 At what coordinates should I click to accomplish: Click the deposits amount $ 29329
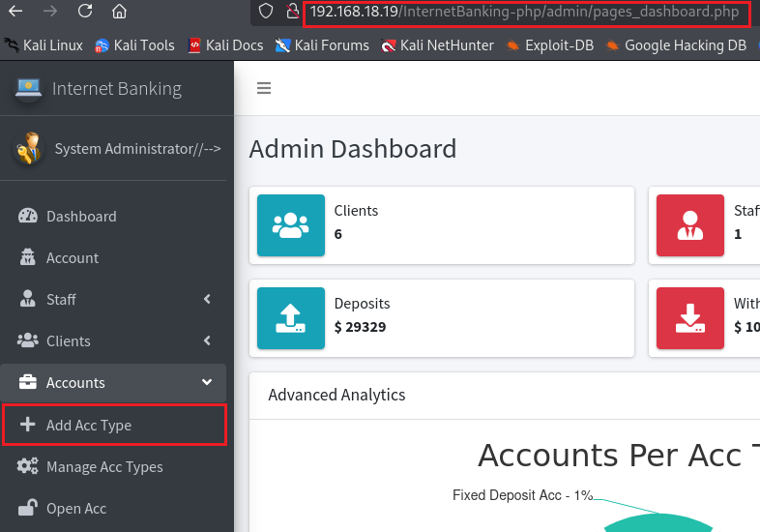(360, 327)
